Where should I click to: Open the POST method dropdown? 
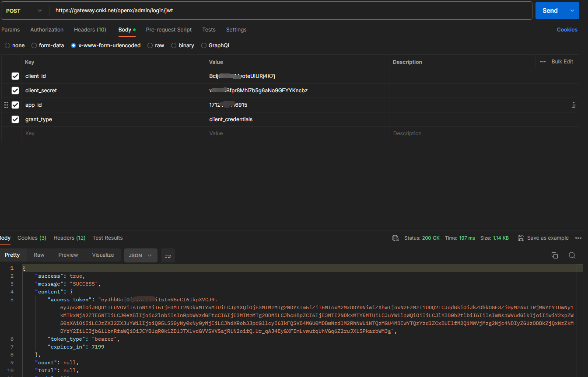point(24,10)
